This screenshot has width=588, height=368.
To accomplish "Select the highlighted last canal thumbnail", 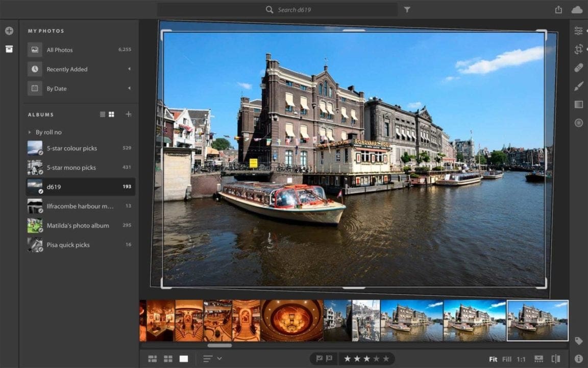I will click(x=537, y=320).
